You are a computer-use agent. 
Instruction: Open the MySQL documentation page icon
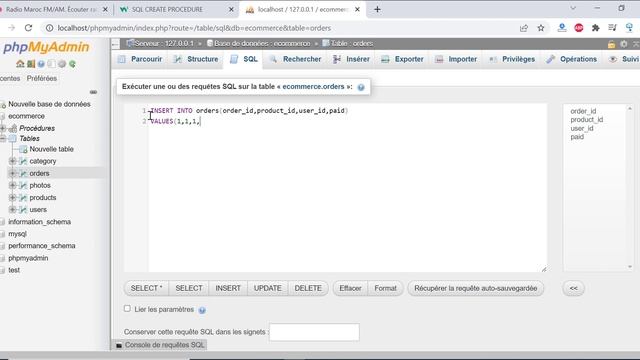click(x=51, y=64)
